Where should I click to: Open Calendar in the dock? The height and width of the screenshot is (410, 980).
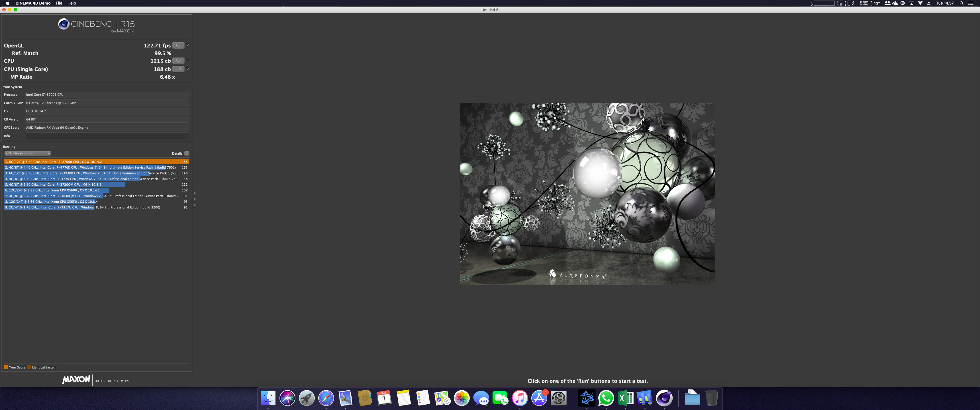pos(384,398)
